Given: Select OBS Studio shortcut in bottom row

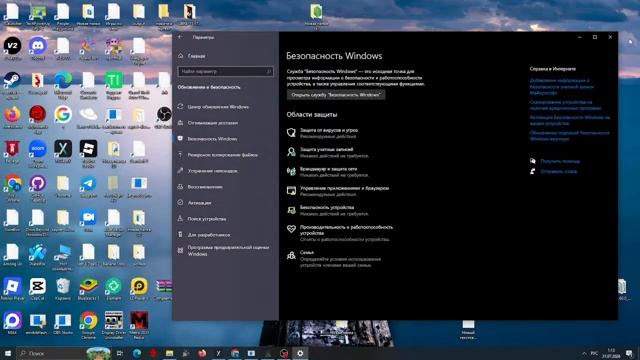Looking at the screenshot, I should [x=63, y=322].
